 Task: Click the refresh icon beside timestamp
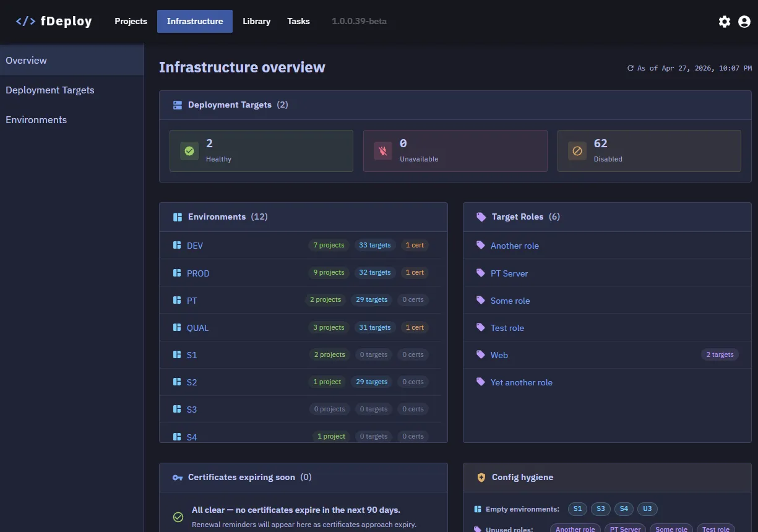click(631, 69)
